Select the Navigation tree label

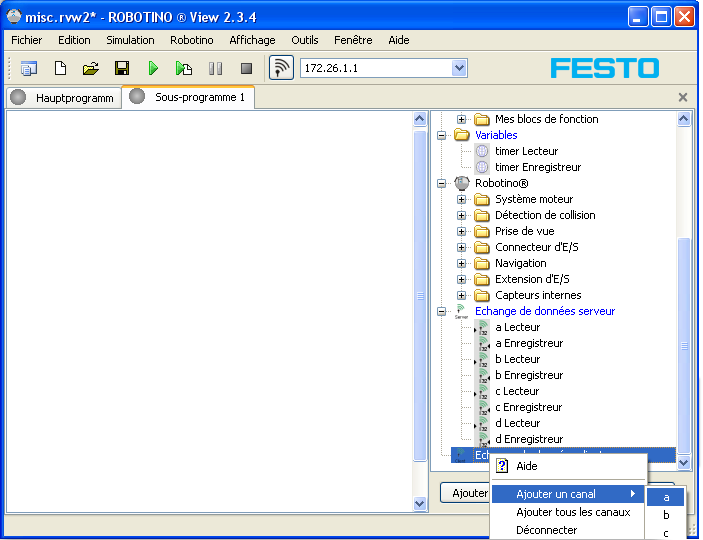(x=521, y=263)
